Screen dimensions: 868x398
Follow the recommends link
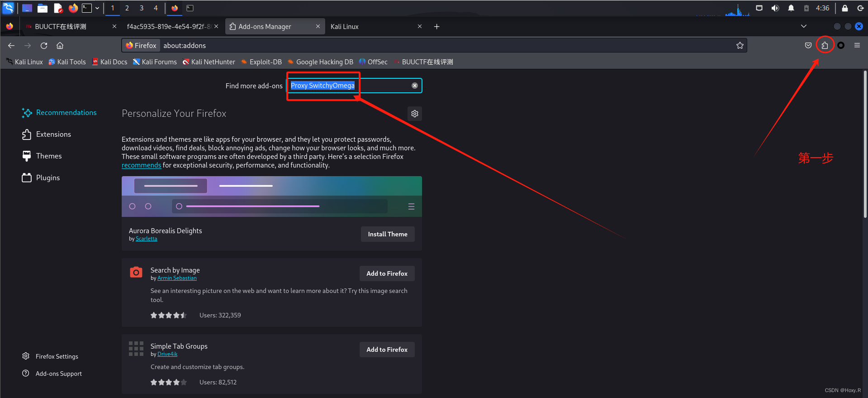141,165
